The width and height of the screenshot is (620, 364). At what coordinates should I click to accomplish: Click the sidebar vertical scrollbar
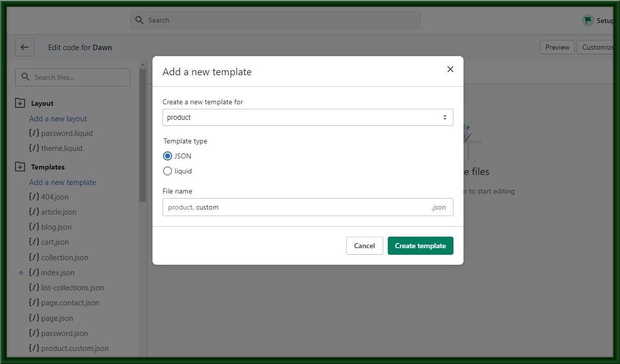click(142, 135)
